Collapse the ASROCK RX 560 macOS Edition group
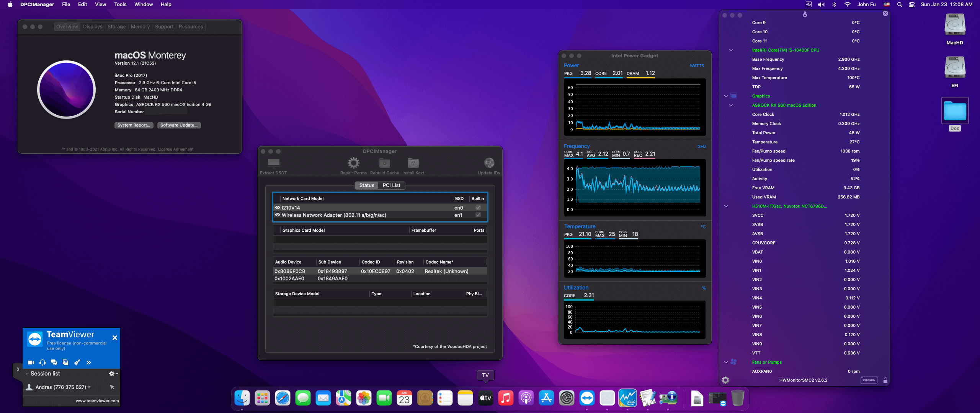Viewport: 980px width, 413px height. click(731, 105)
